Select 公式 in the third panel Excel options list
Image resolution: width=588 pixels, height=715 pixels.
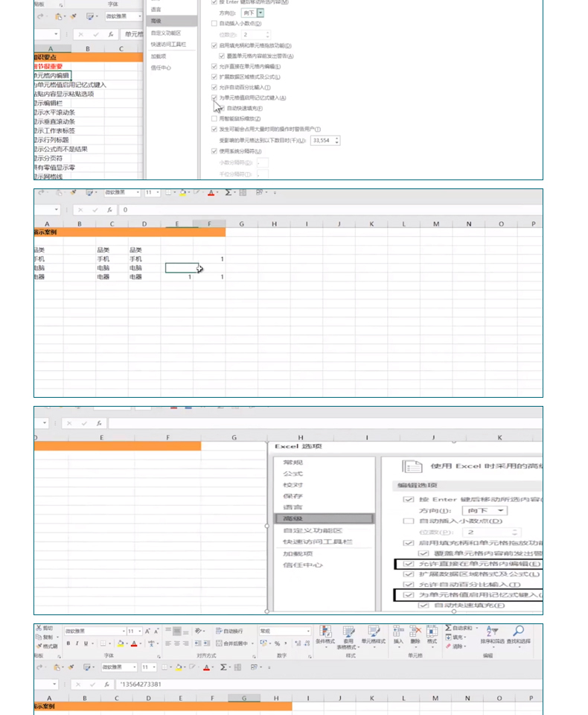[293, 474]
